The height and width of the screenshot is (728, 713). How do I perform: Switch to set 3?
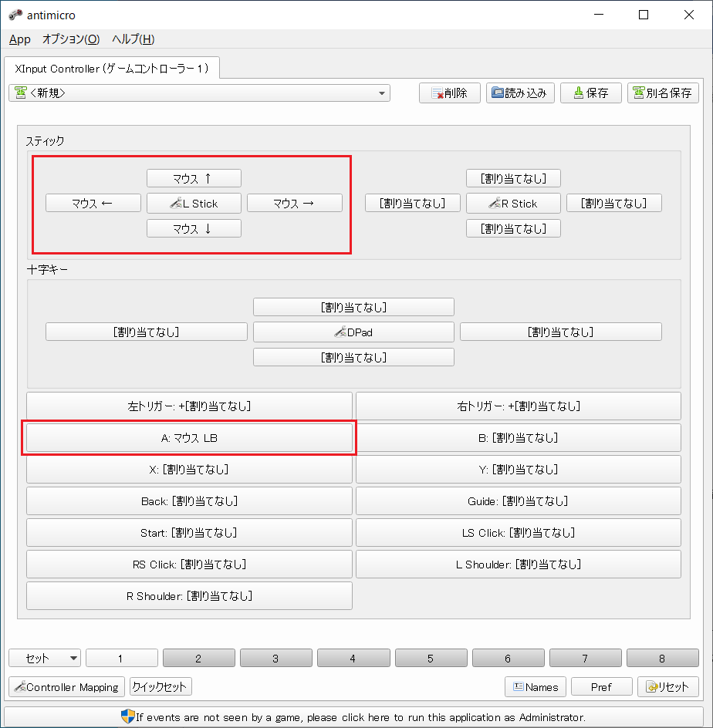coord(276,658)
